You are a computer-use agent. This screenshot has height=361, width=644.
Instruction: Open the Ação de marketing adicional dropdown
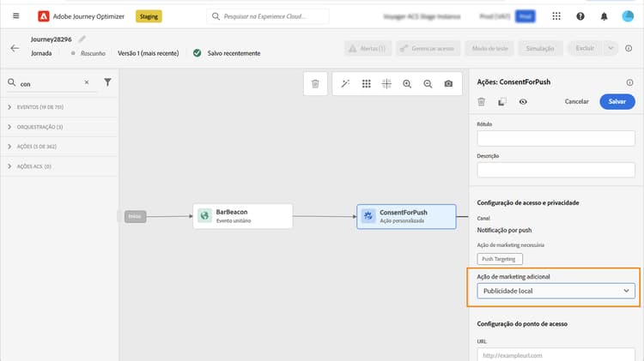(x=555, y=292)
